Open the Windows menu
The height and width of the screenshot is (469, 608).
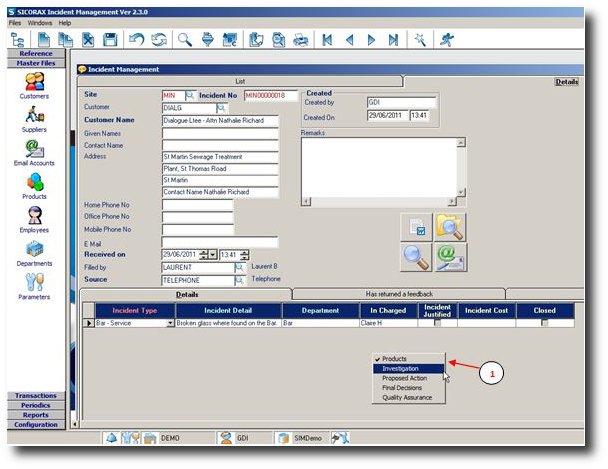point(40,22)
